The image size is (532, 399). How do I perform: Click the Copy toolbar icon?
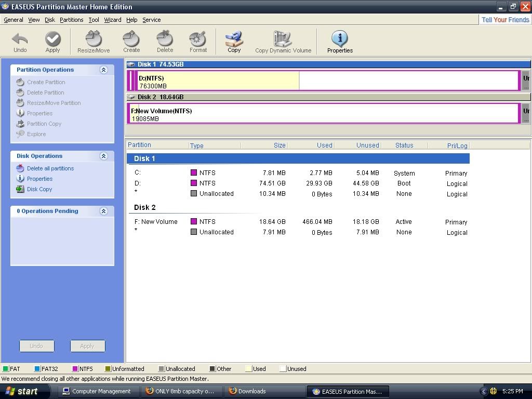pos(234,38)
